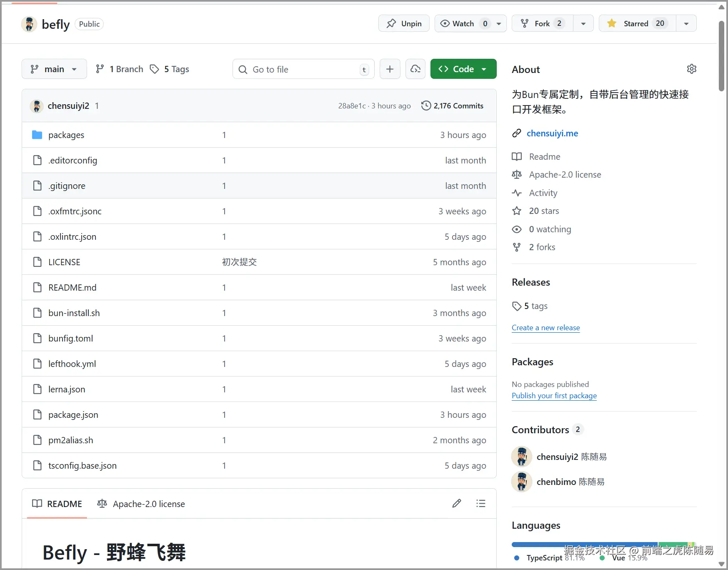Click the page vertical scrollbar thumb
Screen dimensions: 728x570
(721, 56)
